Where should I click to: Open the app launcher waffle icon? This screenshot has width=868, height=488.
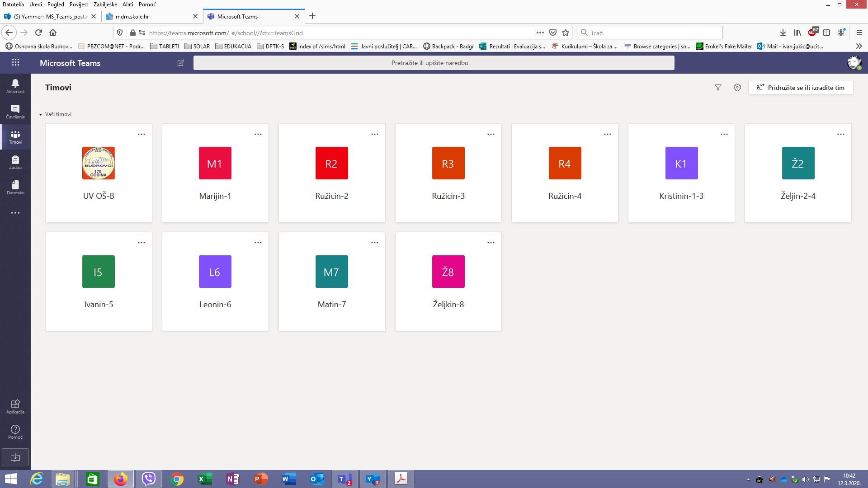tap(15, 63)
